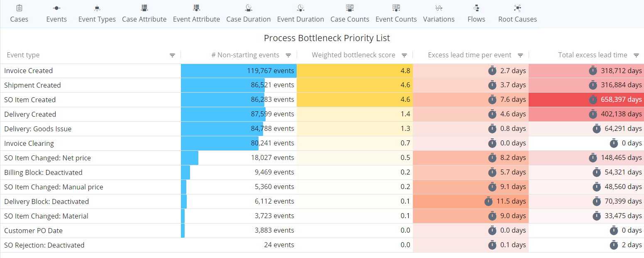Open filter for Weighted bottleneck score column
This screenshot has height=258, width=644.
pyautogui.click(x=405, y=55)
